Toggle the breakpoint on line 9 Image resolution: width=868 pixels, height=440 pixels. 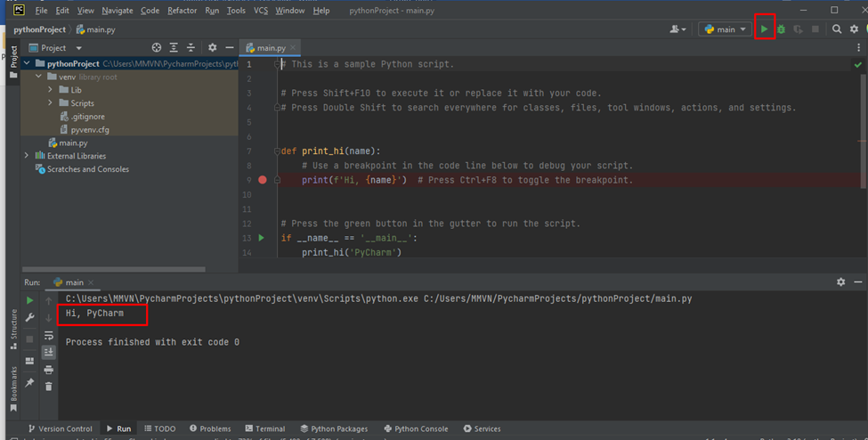pyautogui.click(x=263, y=180)
